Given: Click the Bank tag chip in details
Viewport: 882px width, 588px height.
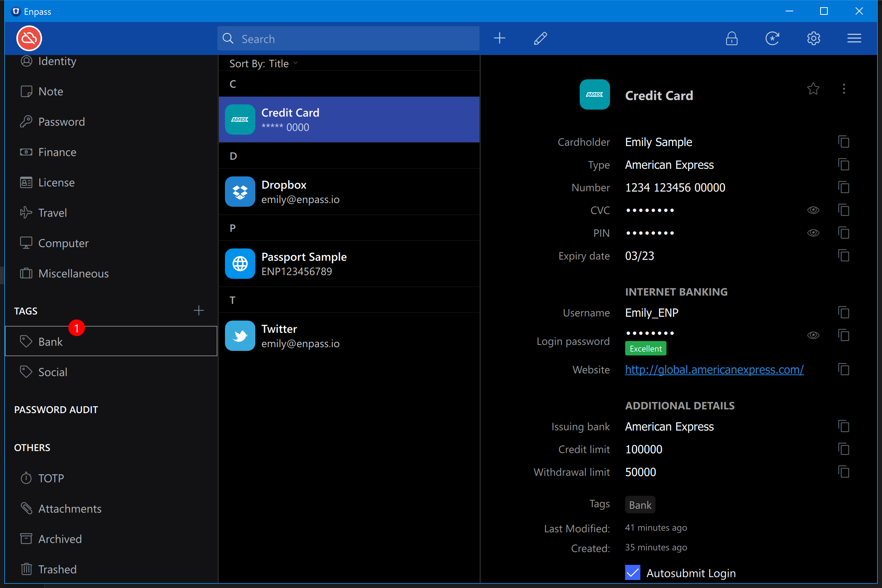Looking at the screenshot, I should (x=640, y=505).
